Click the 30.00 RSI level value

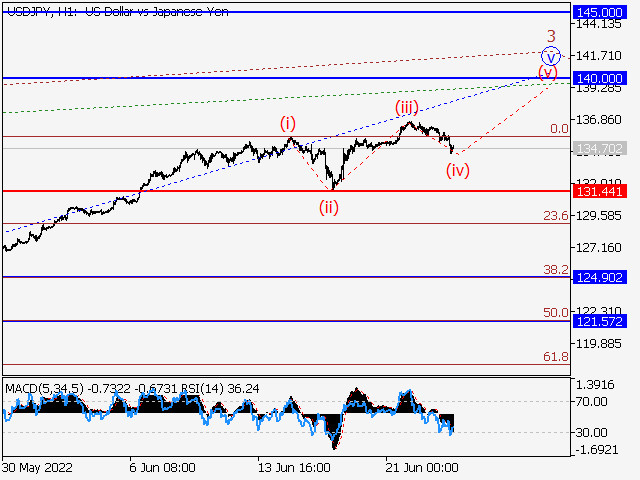point(591,432)
